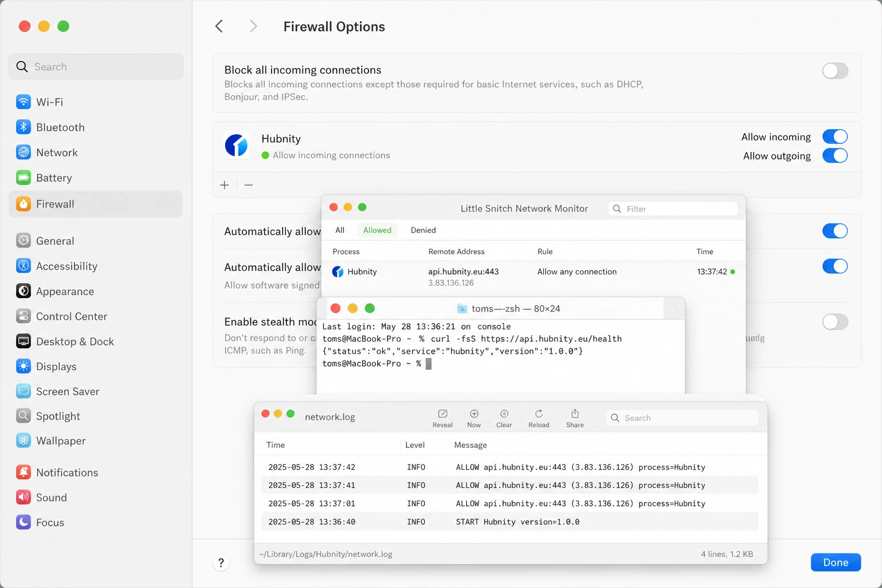Toggle second Automatically allow signed software switch
The height and width of the screenshot is (588, 882).
pos(835,266)
